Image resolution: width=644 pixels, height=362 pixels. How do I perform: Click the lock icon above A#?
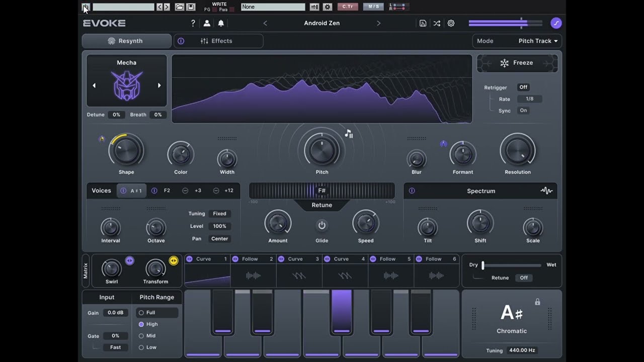point(537,302)
